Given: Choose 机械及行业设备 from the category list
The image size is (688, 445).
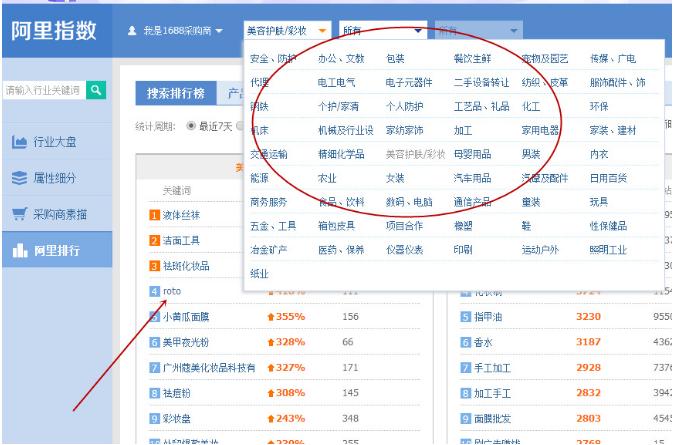Looking at the screenshot, I should point(346,130).
